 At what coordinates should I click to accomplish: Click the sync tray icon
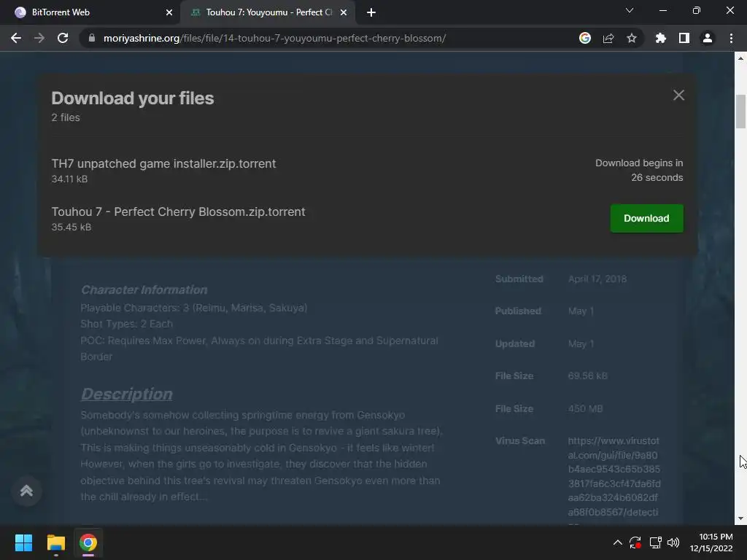click(x=635, y=542)
